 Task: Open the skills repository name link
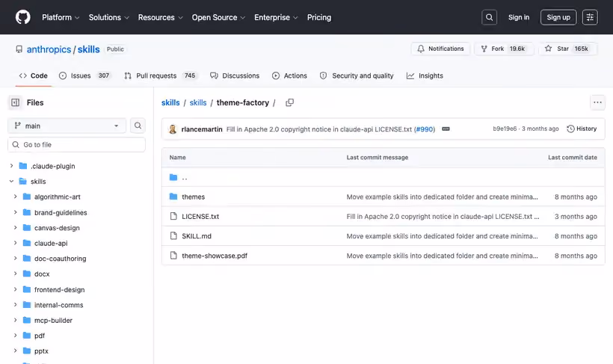click(x=89, y=49)
